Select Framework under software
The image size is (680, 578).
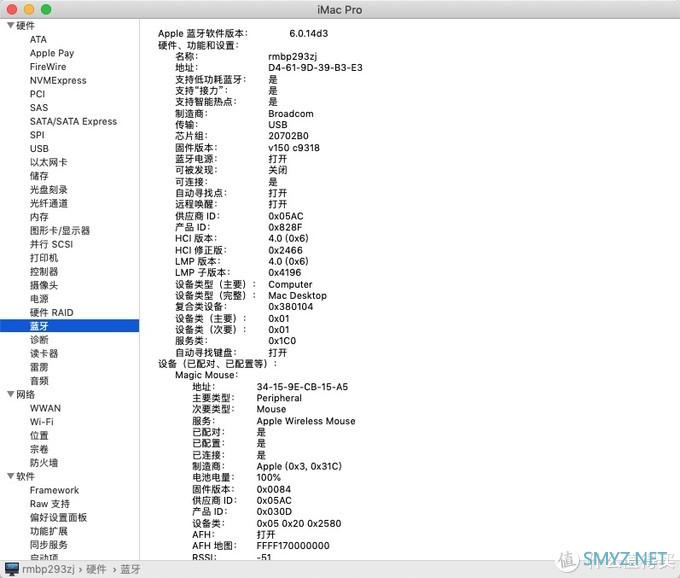[x=55, y=490]
